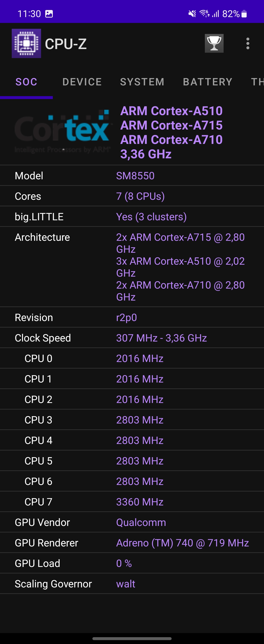Tap the Model SM8550 row

pyautogui.click(x=132, y=176)
